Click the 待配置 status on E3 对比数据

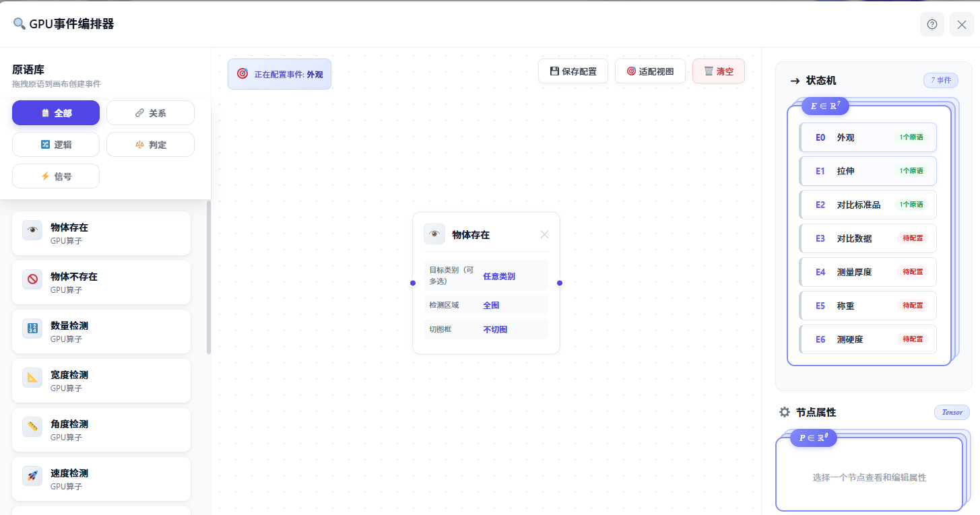point(913,238)
